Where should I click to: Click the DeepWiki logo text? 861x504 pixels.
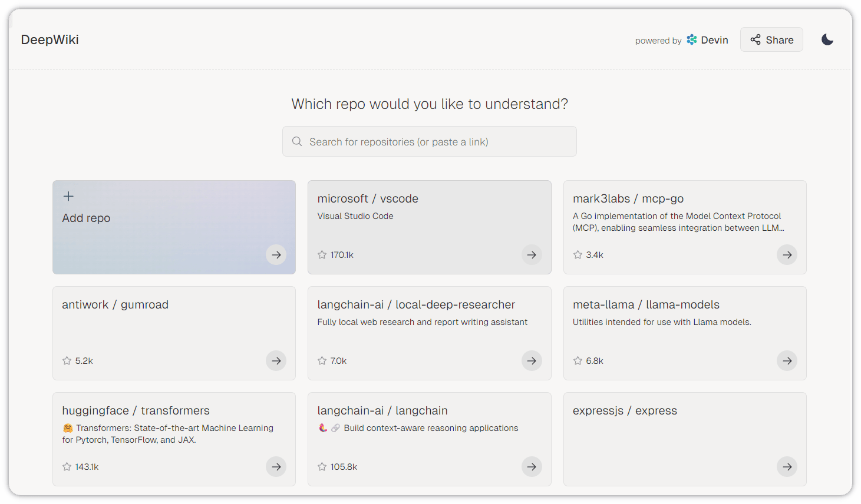(x=50, y=39)
